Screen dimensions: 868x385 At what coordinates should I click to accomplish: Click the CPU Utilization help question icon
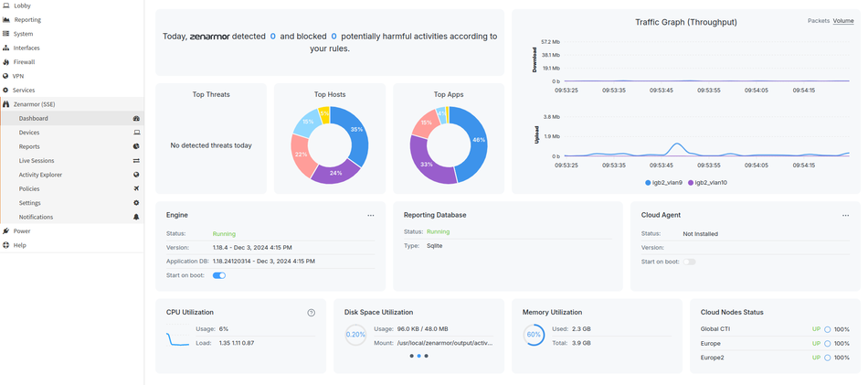click(x=312, y=313)
